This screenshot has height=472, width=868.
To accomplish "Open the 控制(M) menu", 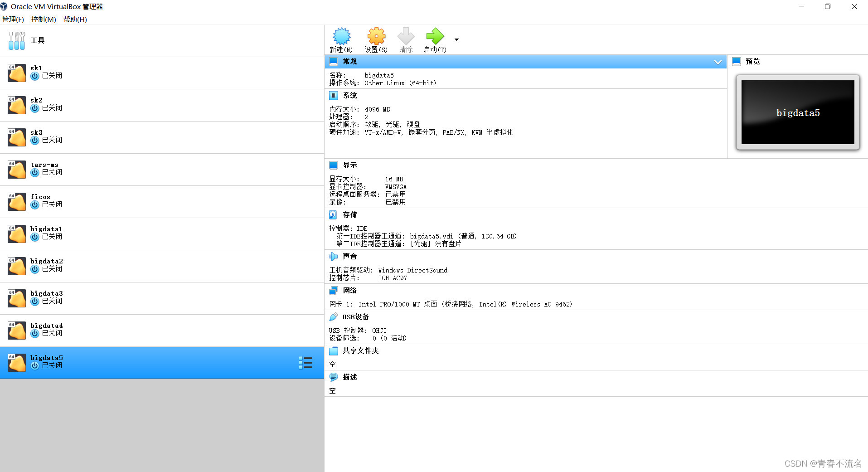I will pyautogui.click(x=44, y=19).
